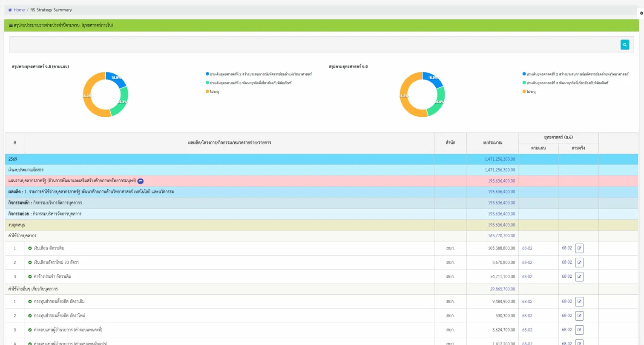Image resolution: width=644 pixels, height=345 pixels.
Task: Click the 2569 year row
Action: (322, 159)
